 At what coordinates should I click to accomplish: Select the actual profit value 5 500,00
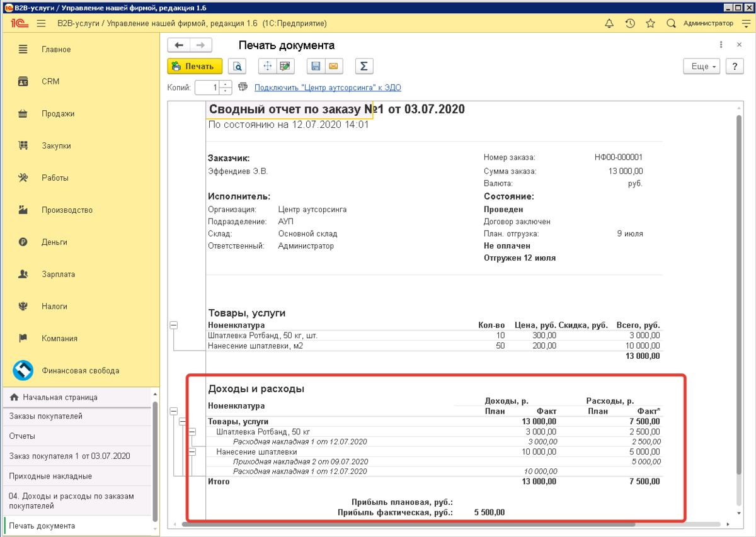pos(490,513)
